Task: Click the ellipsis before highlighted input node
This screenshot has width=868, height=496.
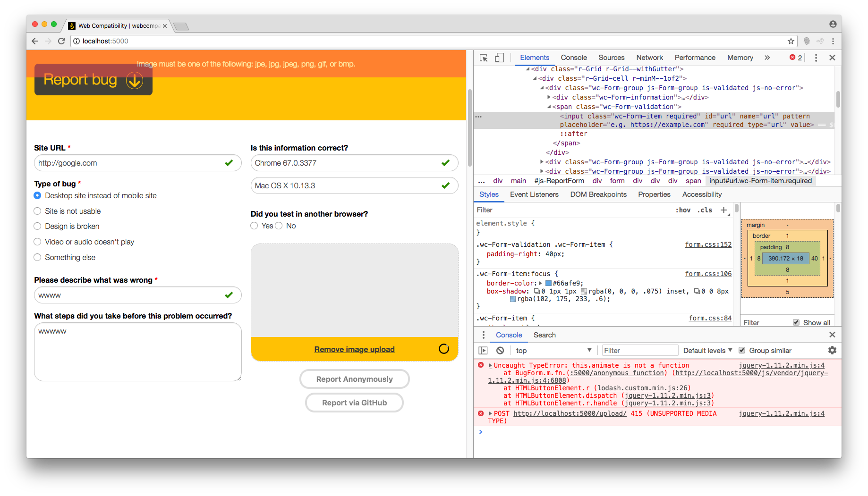Action: click(478, 116)
